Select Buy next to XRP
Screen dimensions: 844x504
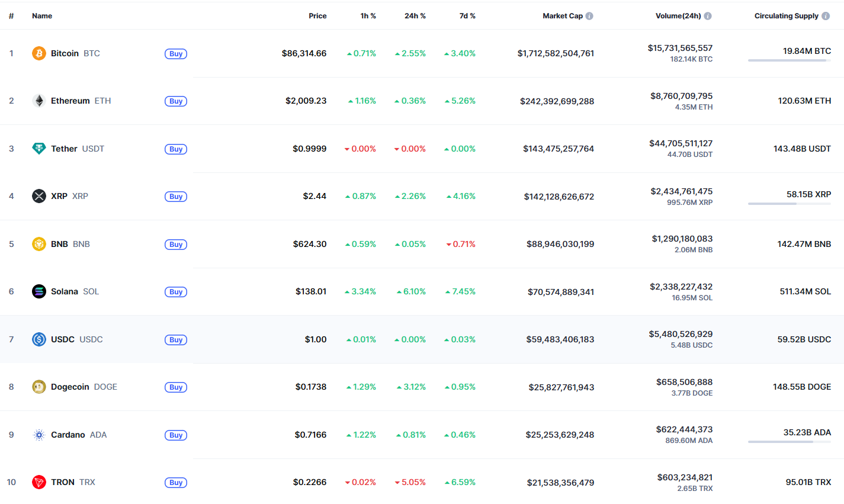pos(176,197)
